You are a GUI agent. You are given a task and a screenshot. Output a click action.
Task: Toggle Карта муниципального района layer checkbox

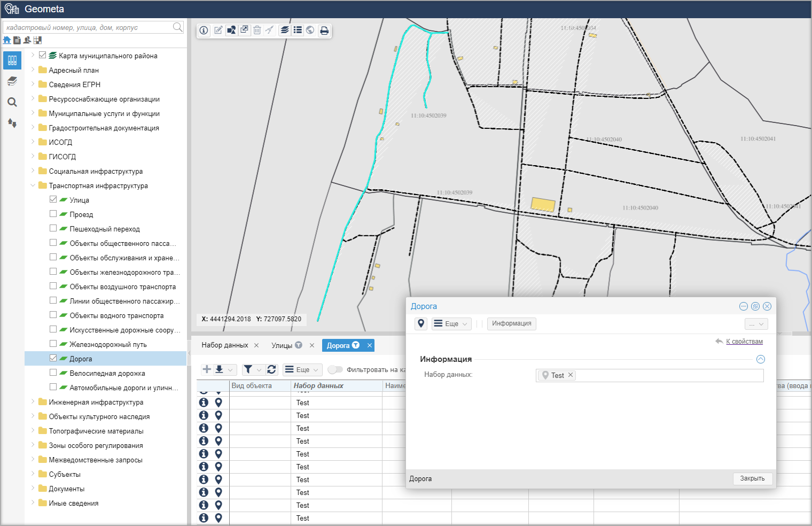click(x=43, y=55)
